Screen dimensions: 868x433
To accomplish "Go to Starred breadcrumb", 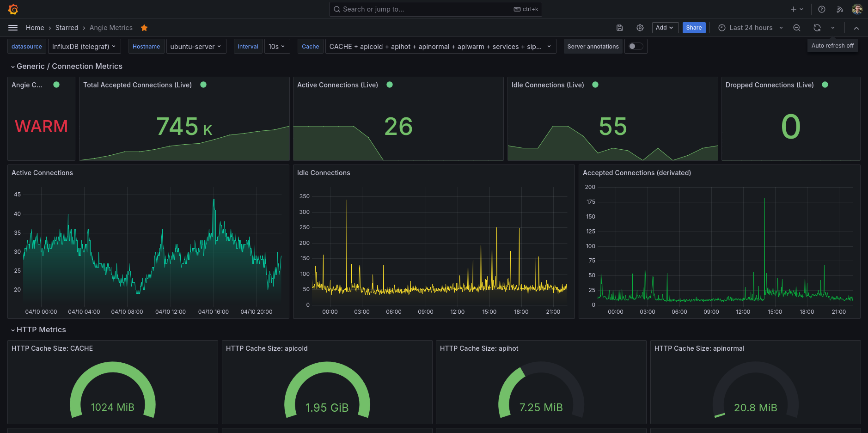I will coord(67,28).
